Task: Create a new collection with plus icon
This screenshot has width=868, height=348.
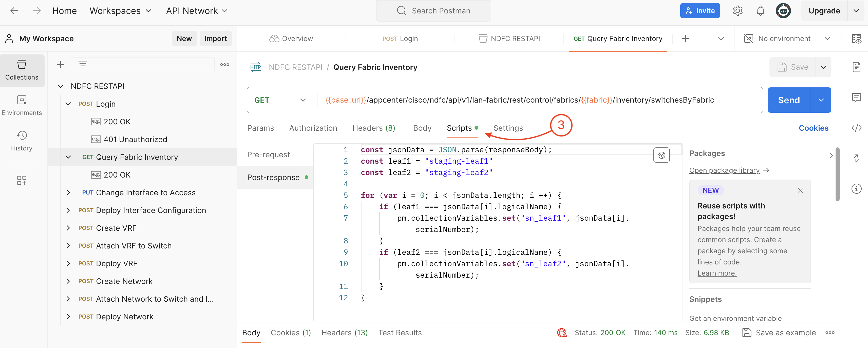Action: pos(60,64)
